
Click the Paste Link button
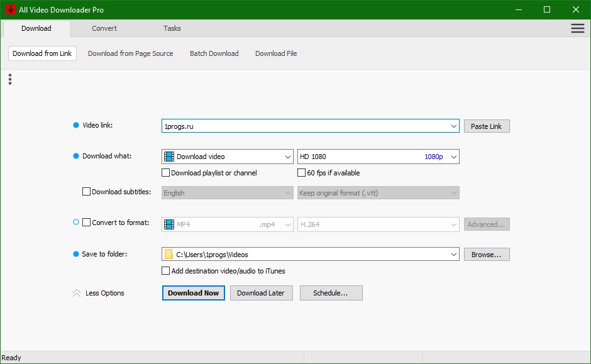click(486, 126)
